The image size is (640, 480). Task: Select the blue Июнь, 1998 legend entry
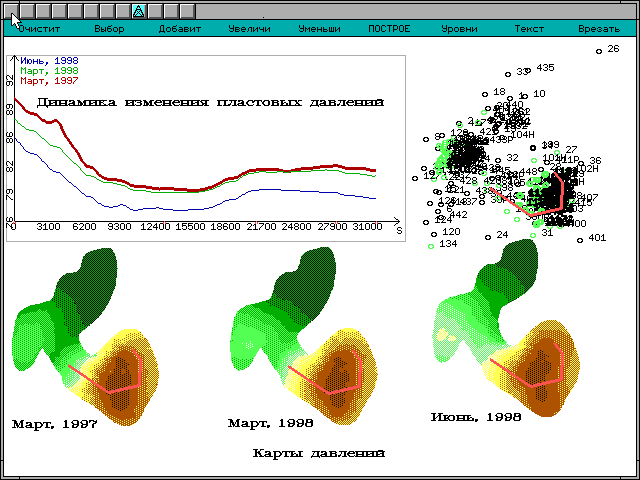point(48,62)
